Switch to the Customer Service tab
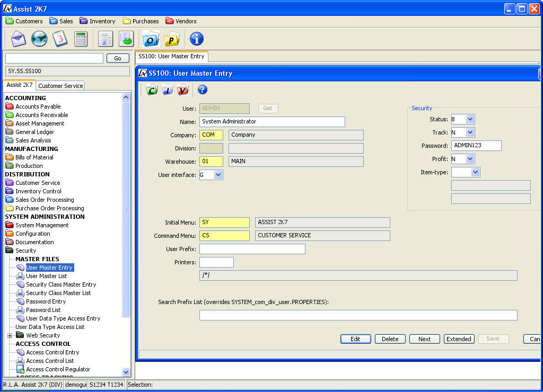Image resolution: width=543 pixels, height=392 pixels. [60, 86]
